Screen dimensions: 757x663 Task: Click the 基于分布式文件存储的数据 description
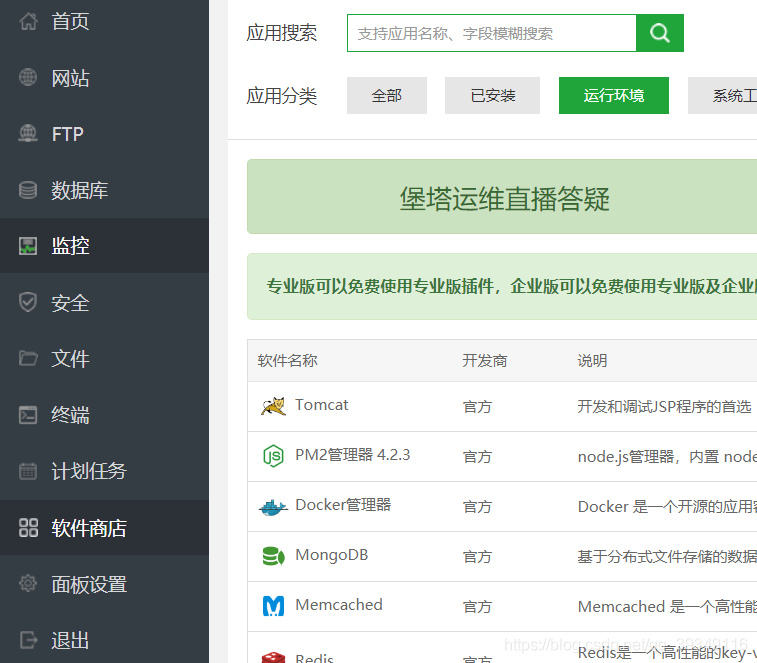tap(667, 556)
